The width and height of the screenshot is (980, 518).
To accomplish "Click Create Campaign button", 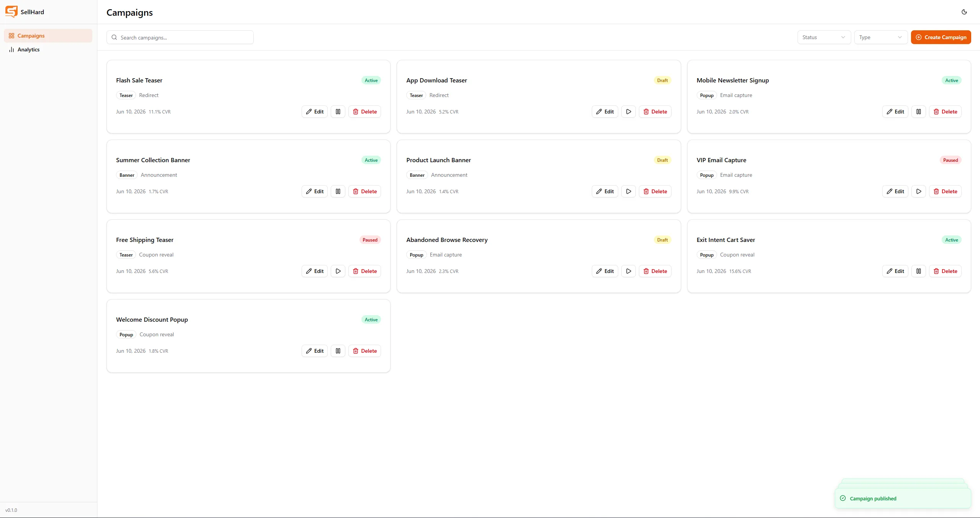I will click(x=941, y=37).
